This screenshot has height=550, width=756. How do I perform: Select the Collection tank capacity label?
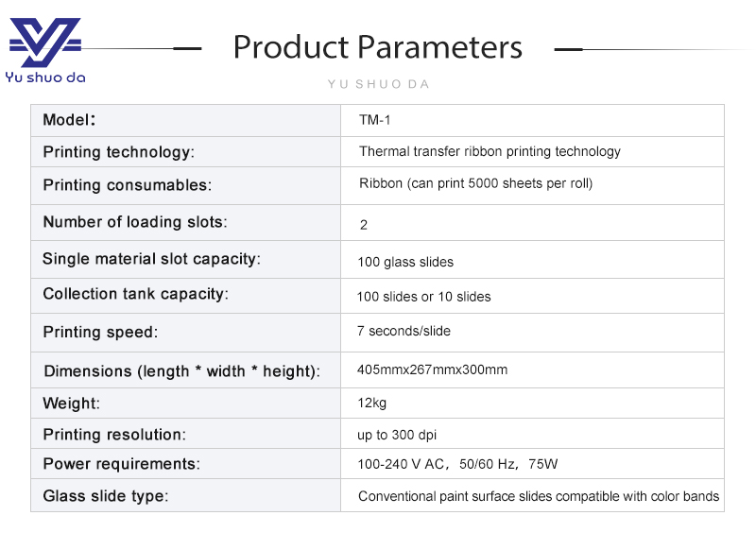pyautogui.click(x=135, y=294)
